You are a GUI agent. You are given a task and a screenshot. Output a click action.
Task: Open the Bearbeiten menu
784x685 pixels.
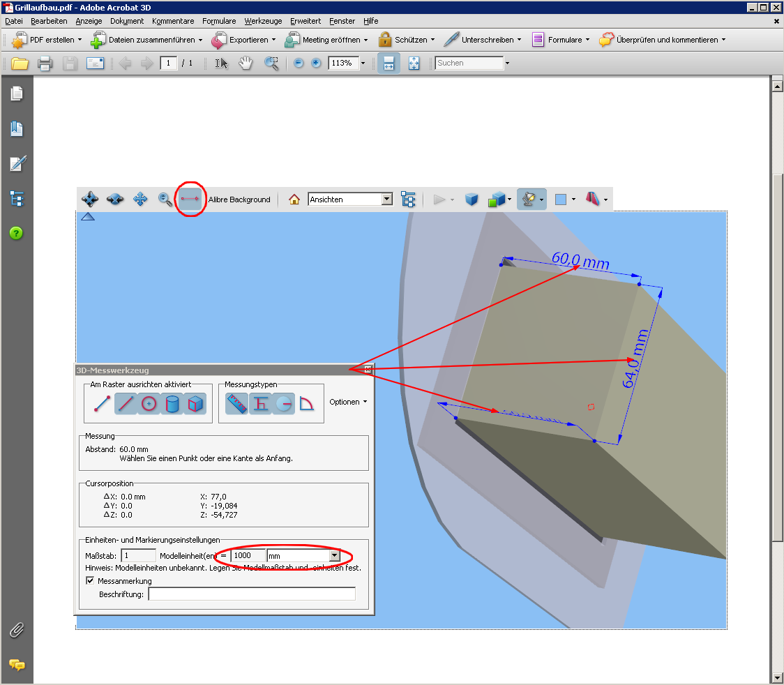49,21
